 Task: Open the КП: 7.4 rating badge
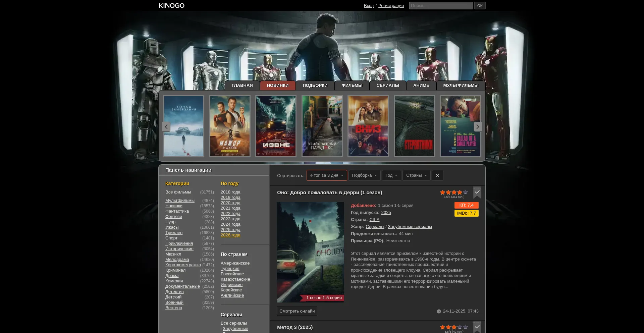pos(466,205)
